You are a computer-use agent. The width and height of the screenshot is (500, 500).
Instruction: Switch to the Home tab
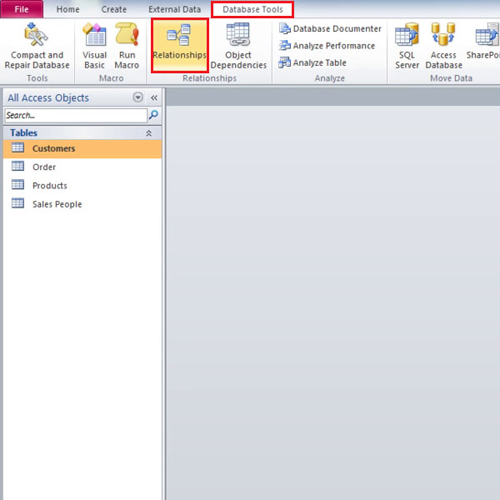[x=68, y=9]
